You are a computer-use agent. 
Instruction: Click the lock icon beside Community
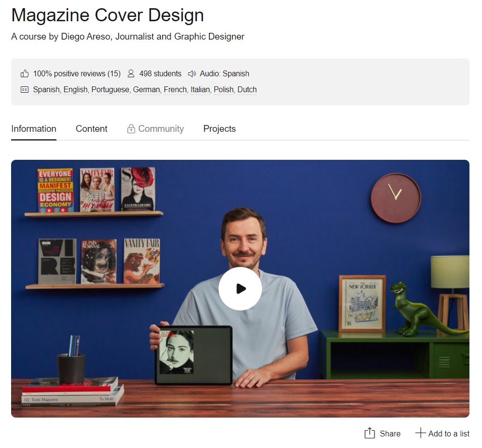coord(131,129)
